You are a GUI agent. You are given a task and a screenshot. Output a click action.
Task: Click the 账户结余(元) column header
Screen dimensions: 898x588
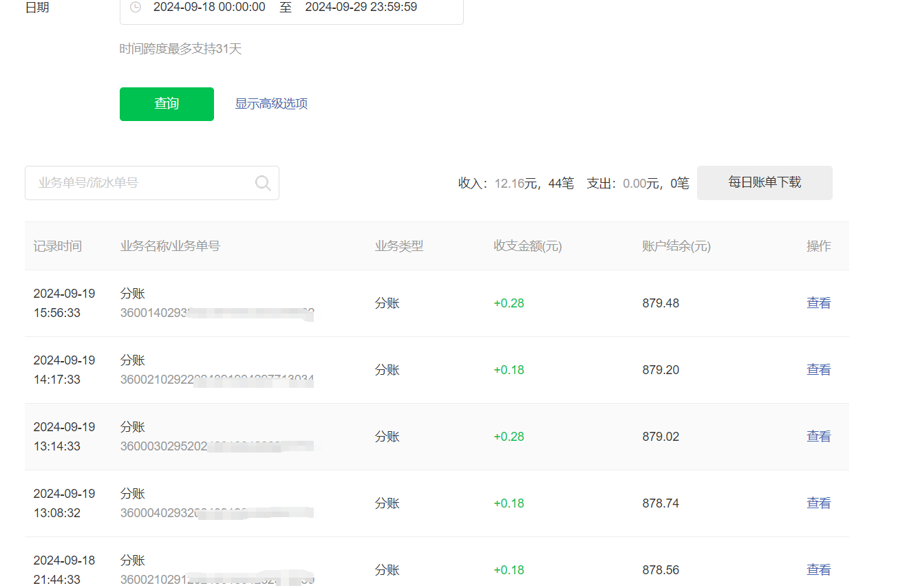click(x=676, y=246)
